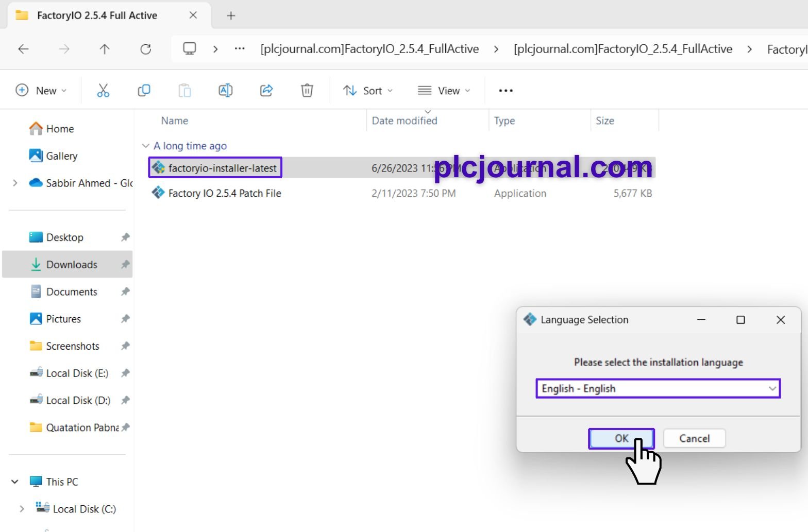Image resolution: width=808 pixels, height=532 pixels.
Task: Open the See more ellipsis menu
Action: click(506, 91)
